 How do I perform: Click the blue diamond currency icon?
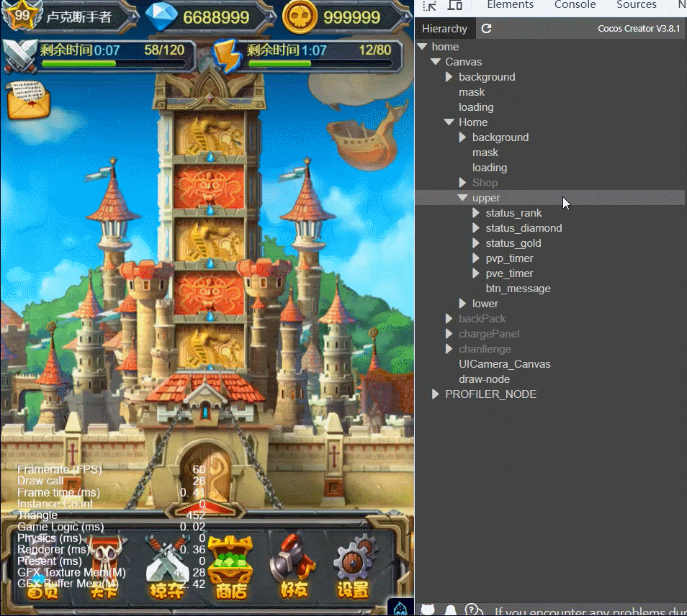pos(161,17)
